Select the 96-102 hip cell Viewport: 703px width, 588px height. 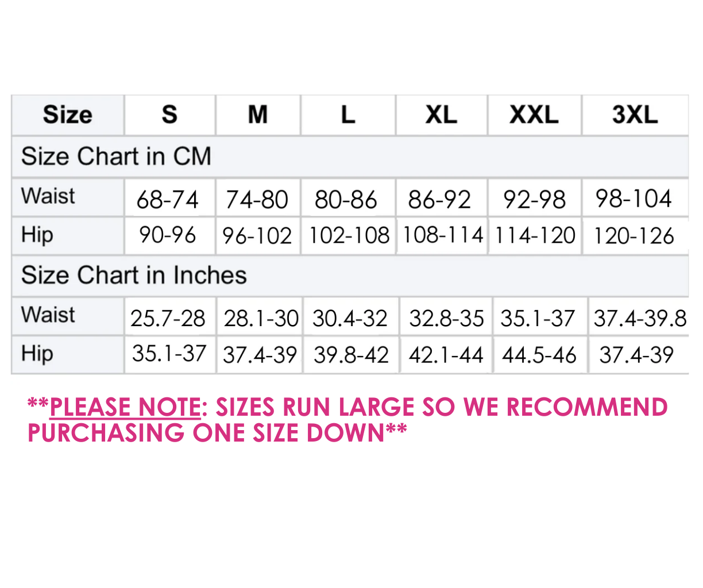(x=257, y=235)
